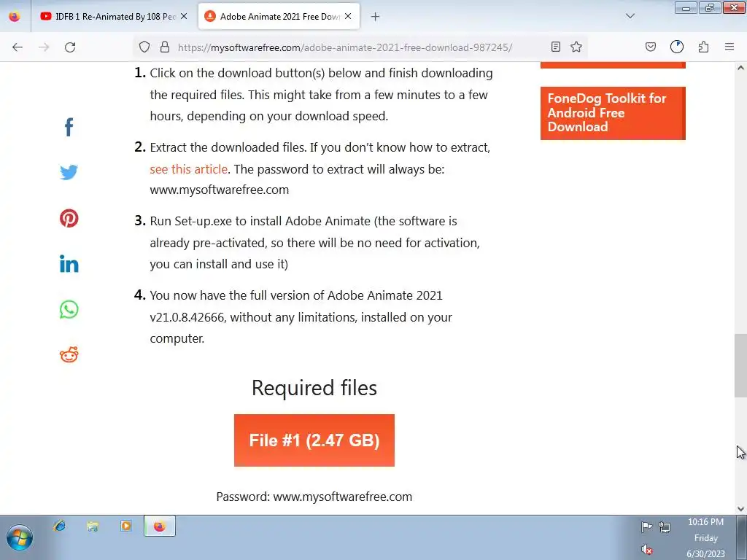The width and height of the screenshot is (747, 560).
Task: Click 'v21.0.8.42666' version text
Action: pyautogui.click(x=187, y=317)
